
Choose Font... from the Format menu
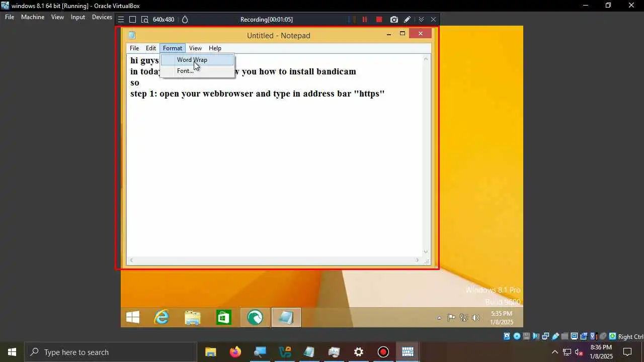[197, 71]
